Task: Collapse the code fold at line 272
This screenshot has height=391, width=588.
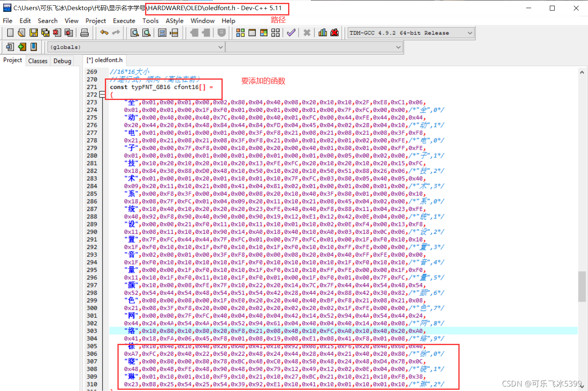Action: tap(102, 95)
